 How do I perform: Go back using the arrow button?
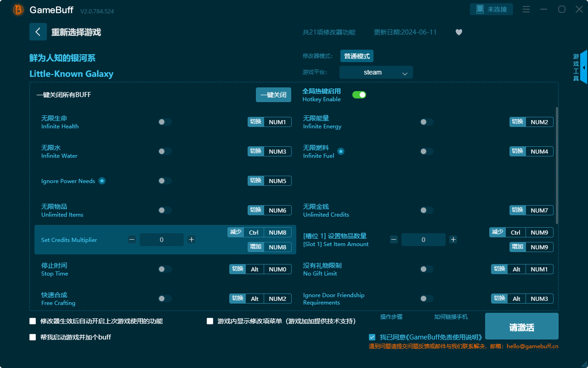[38, 32]
